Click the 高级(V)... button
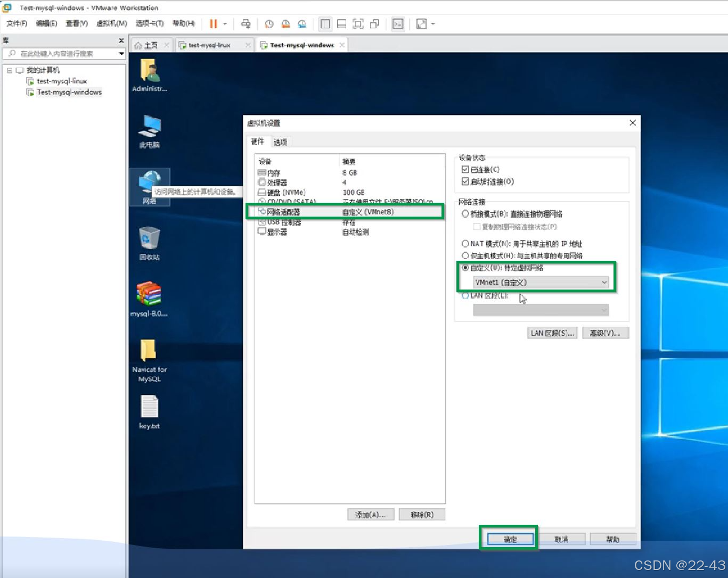 pyautogui.click(x=606, y=333)
